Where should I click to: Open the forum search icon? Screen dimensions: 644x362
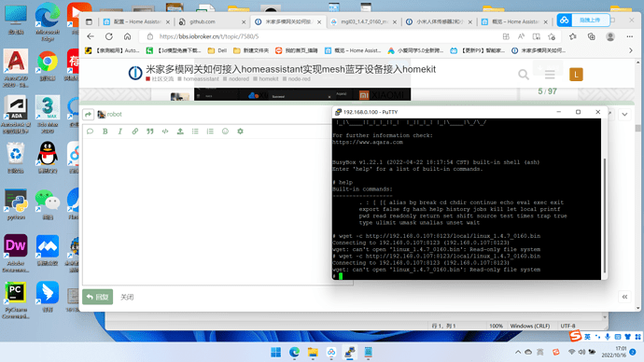click(x=524, y=75)
